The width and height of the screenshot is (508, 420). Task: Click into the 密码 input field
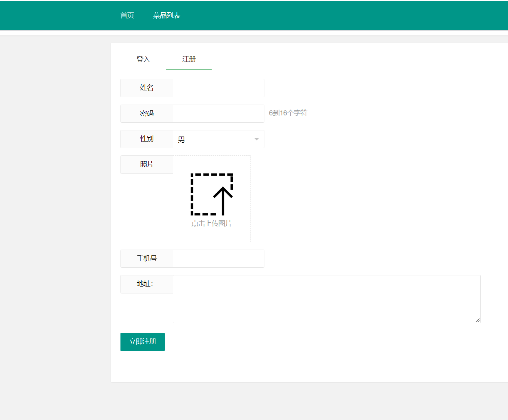[x=219, y=114]
